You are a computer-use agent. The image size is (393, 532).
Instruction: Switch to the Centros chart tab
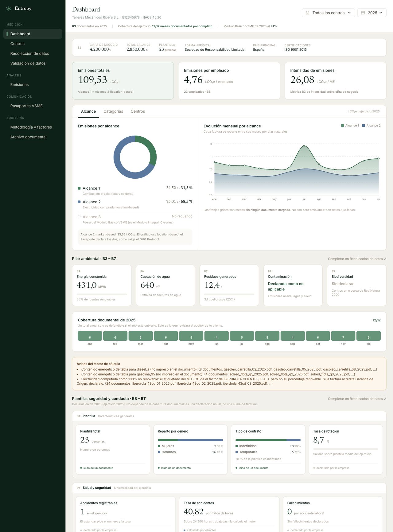pos(138,111)
